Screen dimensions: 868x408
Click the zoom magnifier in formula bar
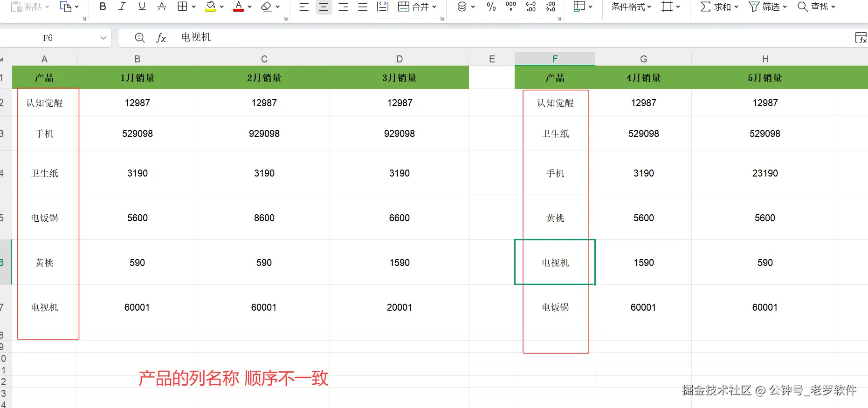[x=139, y=38]
